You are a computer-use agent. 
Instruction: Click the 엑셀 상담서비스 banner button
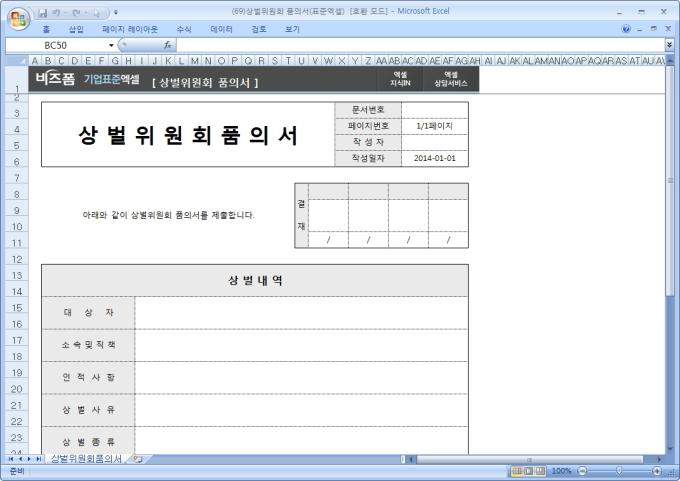(x=451, y=79)
